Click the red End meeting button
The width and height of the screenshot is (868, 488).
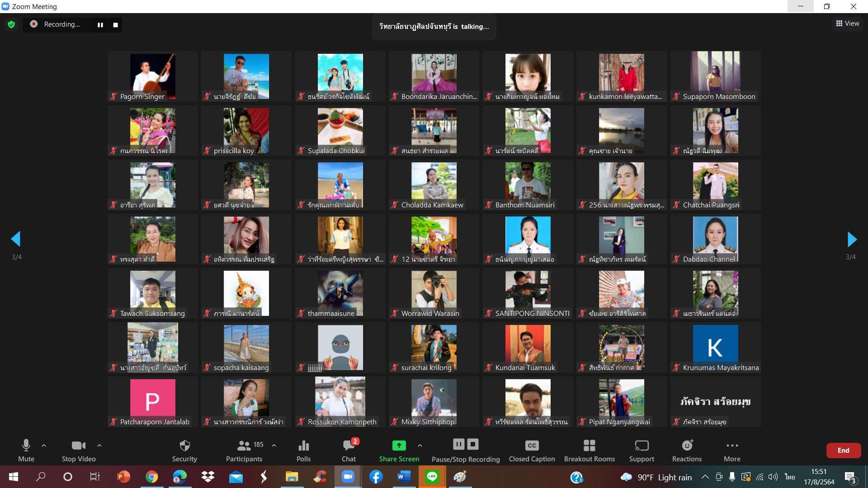click(x=843, y=450)
